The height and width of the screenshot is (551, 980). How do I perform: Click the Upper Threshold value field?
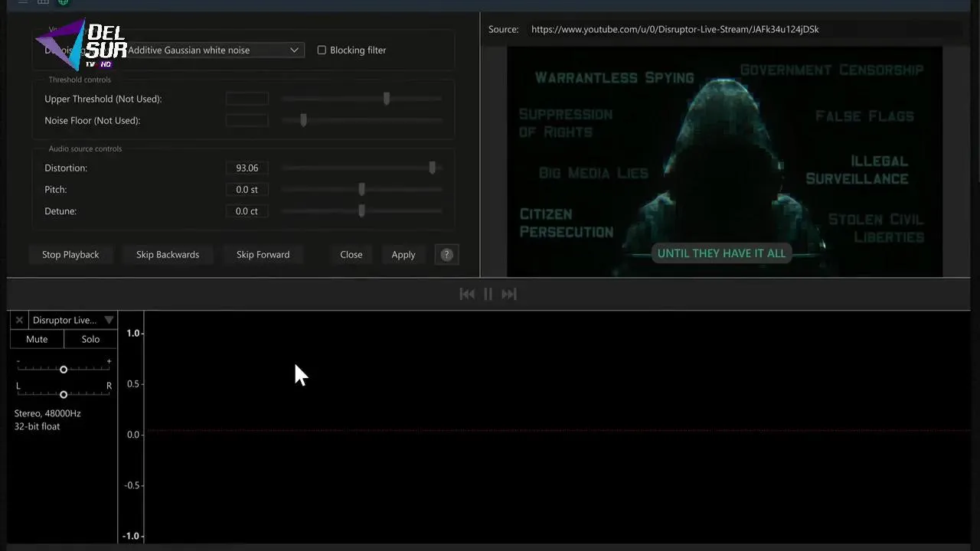pyautogui.click(x=247, y=99)
